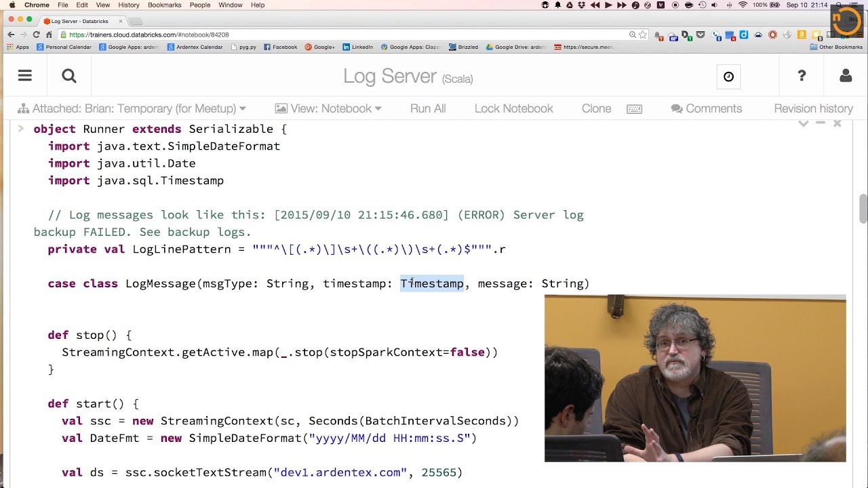
Task: Click rewind control in menu bar
Action: click(x=595, y=5)
